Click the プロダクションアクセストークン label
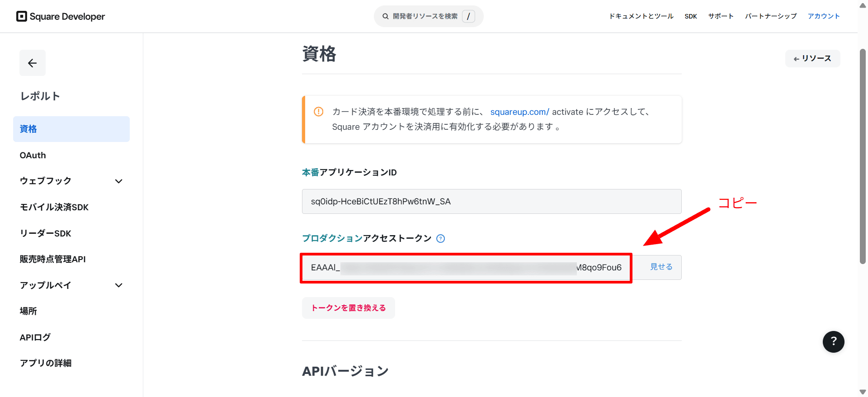This screenshot has height=397, width=868. tap(367, 238)
